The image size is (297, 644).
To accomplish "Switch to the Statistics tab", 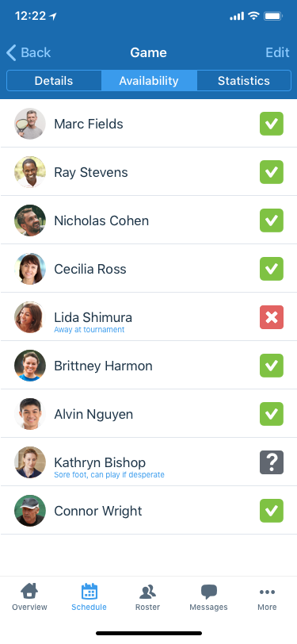I will (244, 81).
